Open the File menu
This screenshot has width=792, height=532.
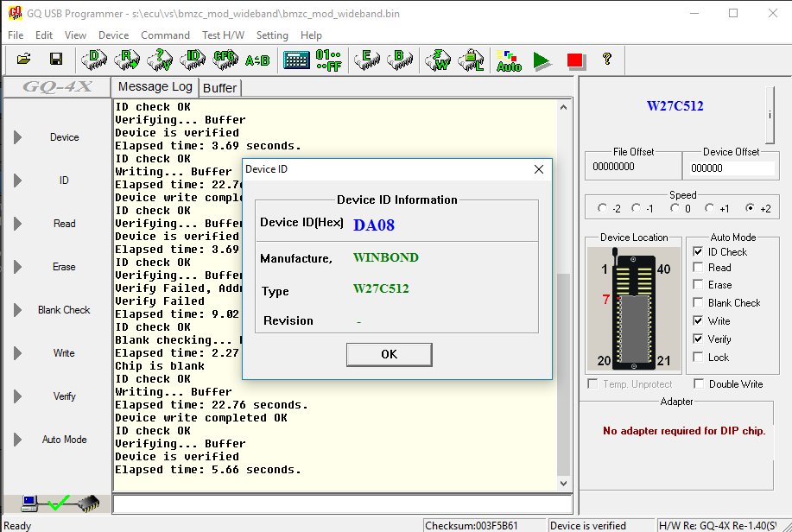pos(16,35)
